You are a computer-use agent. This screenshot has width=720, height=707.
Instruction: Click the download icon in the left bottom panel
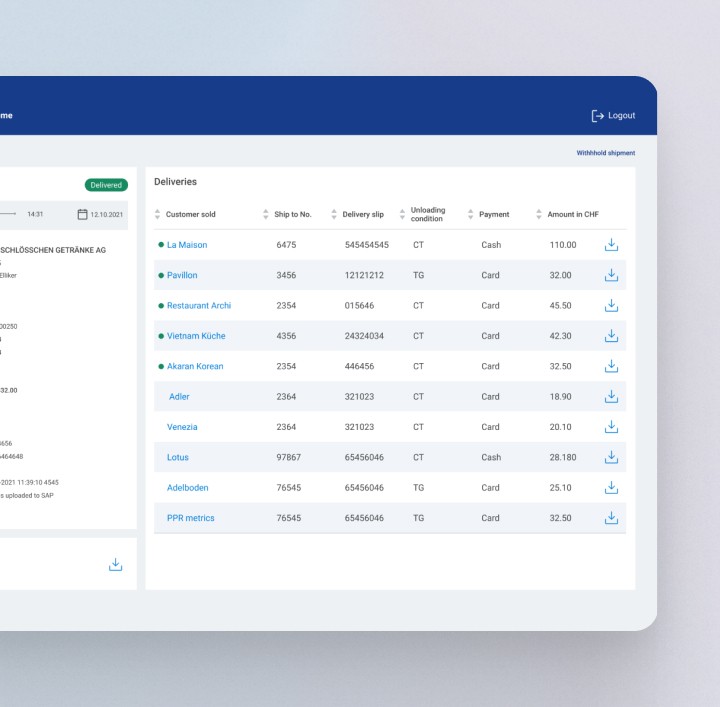(x=115, y=564)
